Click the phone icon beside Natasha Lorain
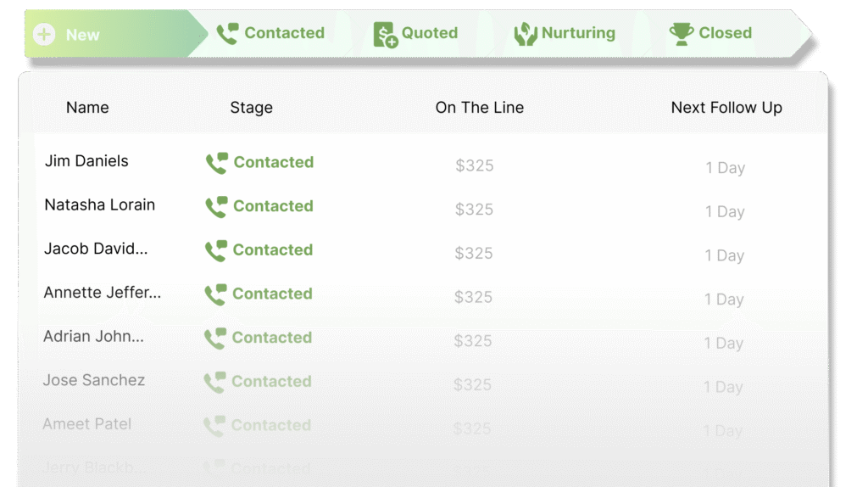The image size is (868, 487). 216,207
